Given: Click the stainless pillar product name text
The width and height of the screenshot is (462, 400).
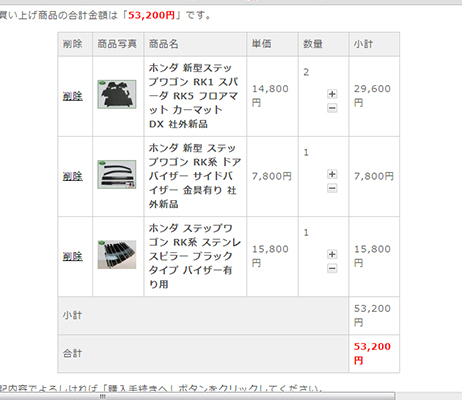Looking at the screenshot, I should (x=195, y=256).
